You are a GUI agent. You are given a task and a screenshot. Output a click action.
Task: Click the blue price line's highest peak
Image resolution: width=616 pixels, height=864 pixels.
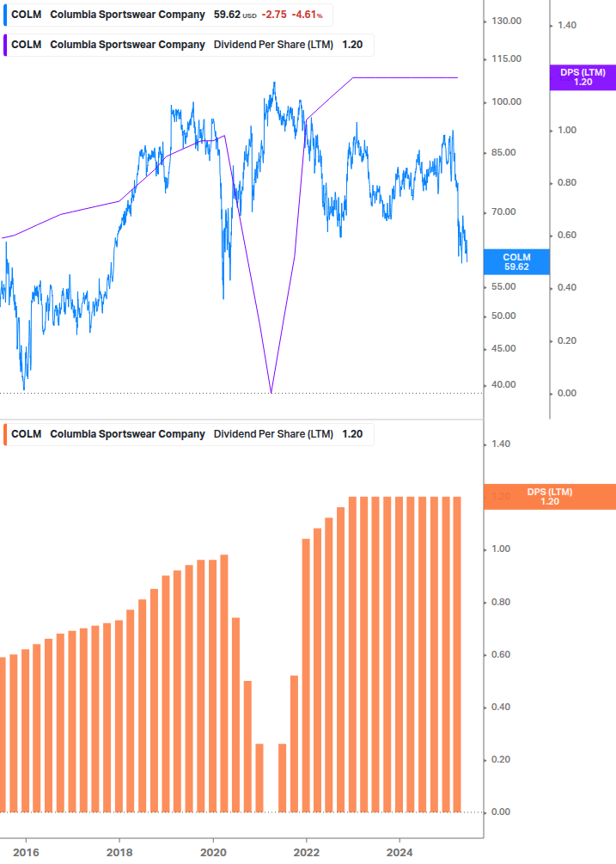(274, 83)
